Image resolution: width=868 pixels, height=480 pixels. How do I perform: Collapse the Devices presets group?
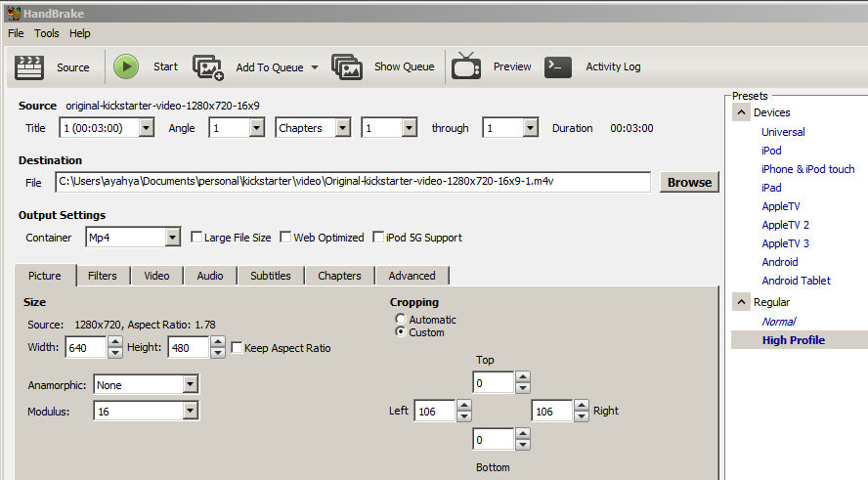pos(741,112)
